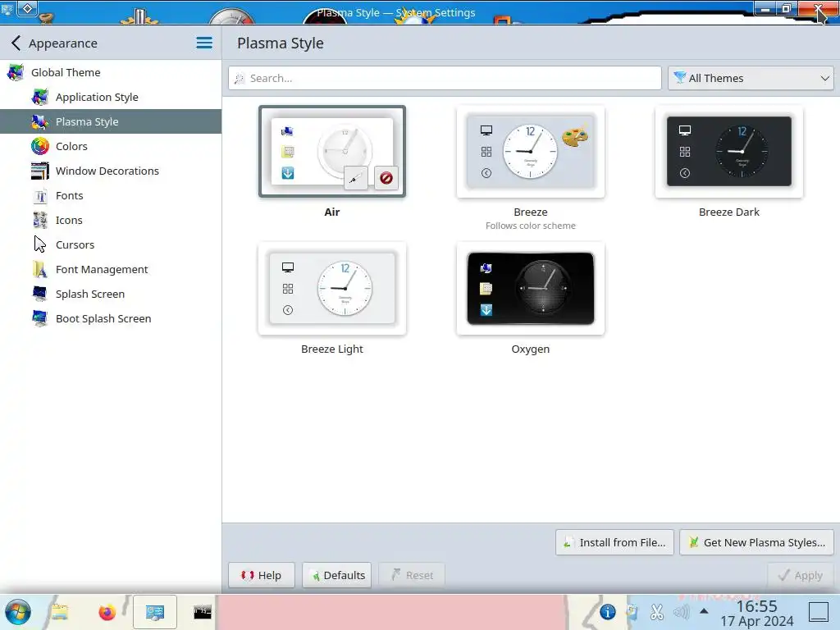
Task: Expand the All Themes filter dropdown
Action: pos(751,78)
